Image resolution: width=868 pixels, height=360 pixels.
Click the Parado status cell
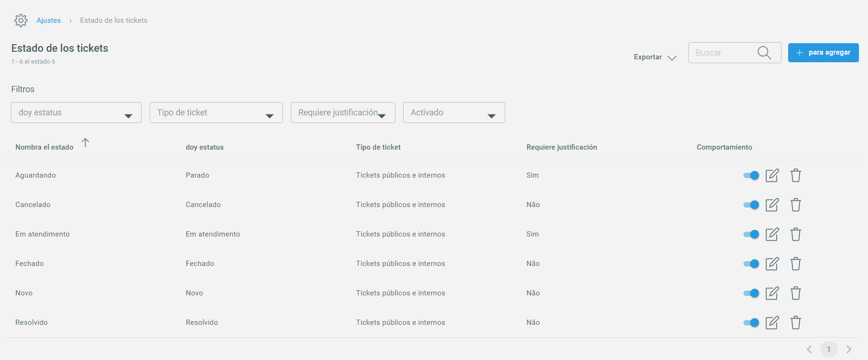click(x=197, y=175)
